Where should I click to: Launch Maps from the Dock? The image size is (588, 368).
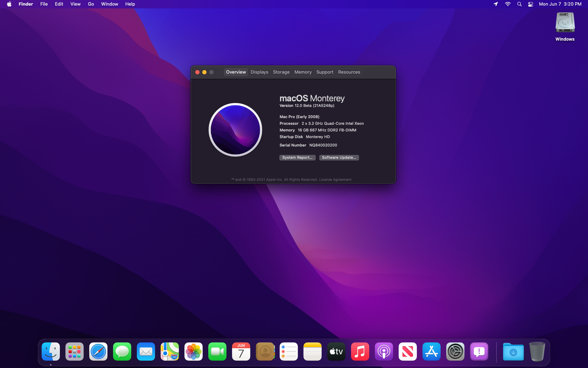coord(170,352)
